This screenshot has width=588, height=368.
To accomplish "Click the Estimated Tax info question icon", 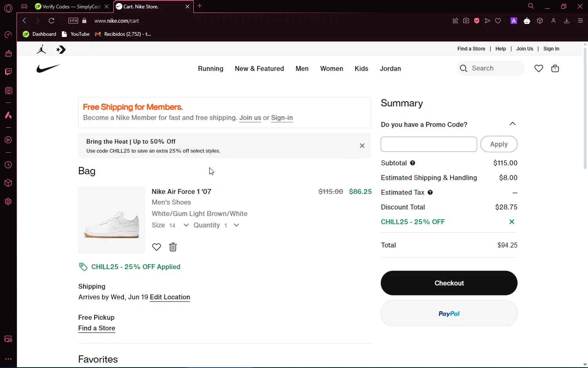I will pyautogui.click(x=430, y=192).
